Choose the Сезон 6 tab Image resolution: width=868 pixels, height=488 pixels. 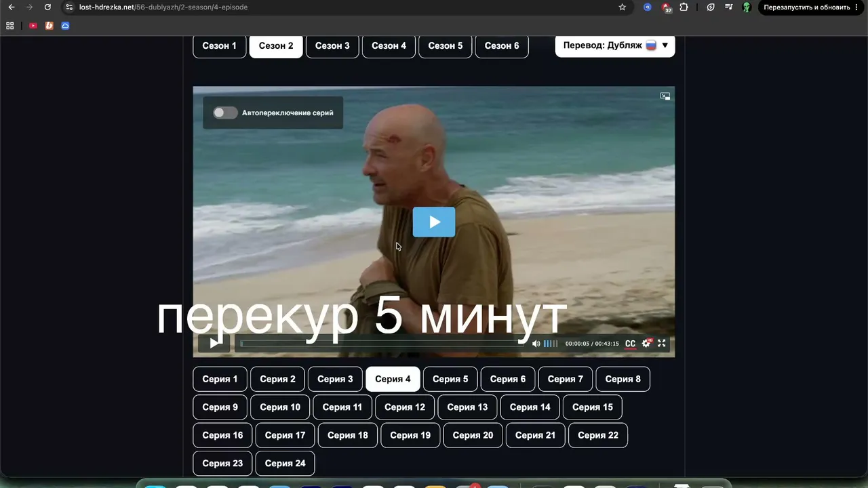[x=502, y=45]
